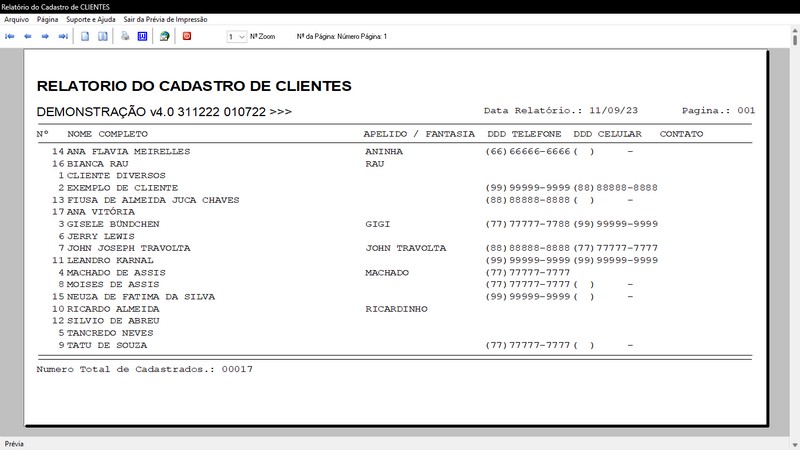
Task: Click the DDD CELULAR column header
Action: 607,134
